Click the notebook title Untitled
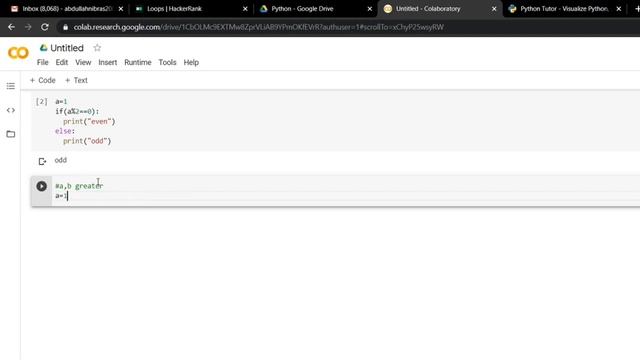 [67, 48]
